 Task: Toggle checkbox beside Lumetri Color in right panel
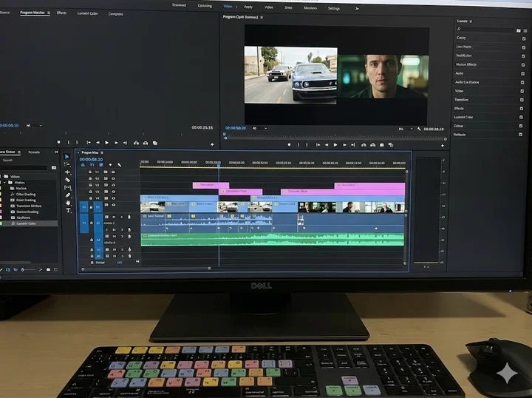click(521, 118)
